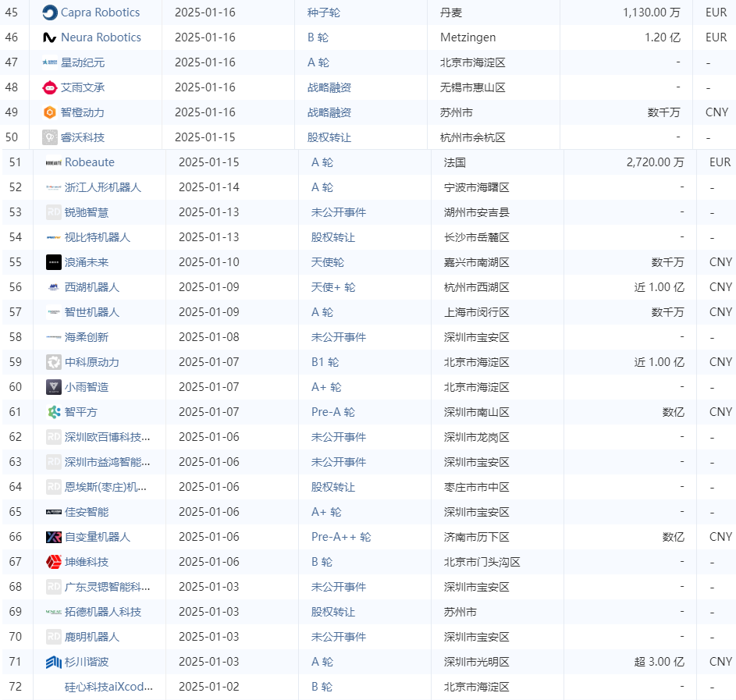Viewport: 736px width, 700px height.
Task: Select the location 嘉兴市南湖区
Action: click(476, 262)
